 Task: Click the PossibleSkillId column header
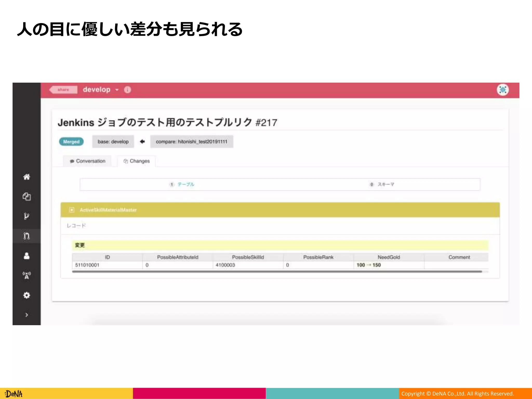pos(248,257)
